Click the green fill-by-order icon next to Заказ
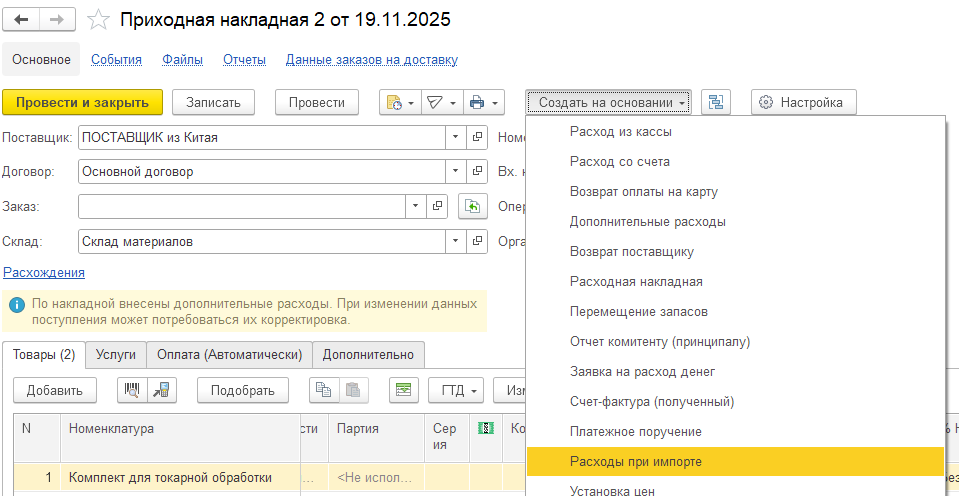Image resolution: width=959 pixels, height=496 pixels. (472, 206)
